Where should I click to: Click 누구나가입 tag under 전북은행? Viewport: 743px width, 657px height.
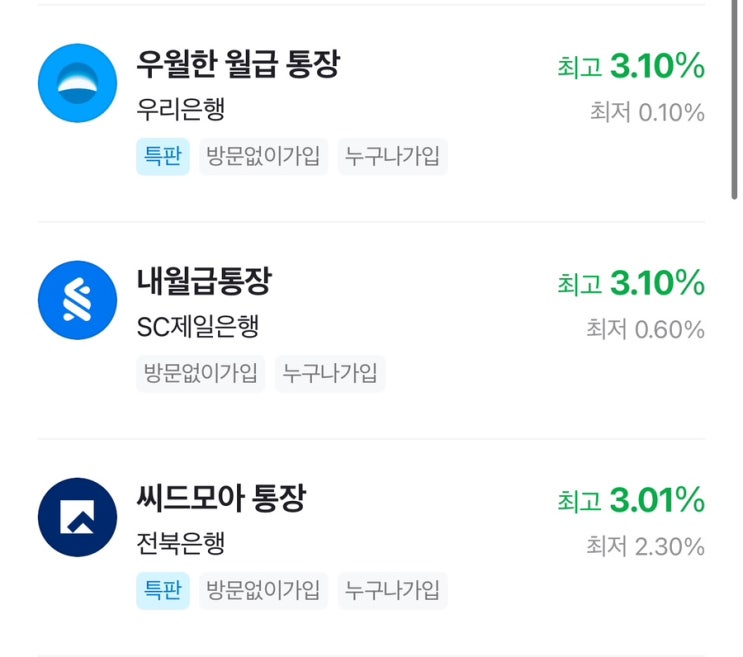click(x=392, y=591)
